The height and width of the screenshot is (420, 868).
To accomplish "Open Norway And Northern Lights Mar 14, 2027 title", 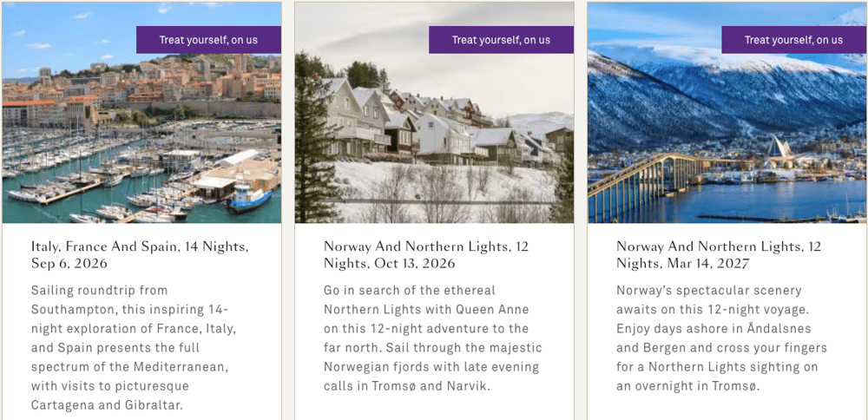I will point(719,254).
